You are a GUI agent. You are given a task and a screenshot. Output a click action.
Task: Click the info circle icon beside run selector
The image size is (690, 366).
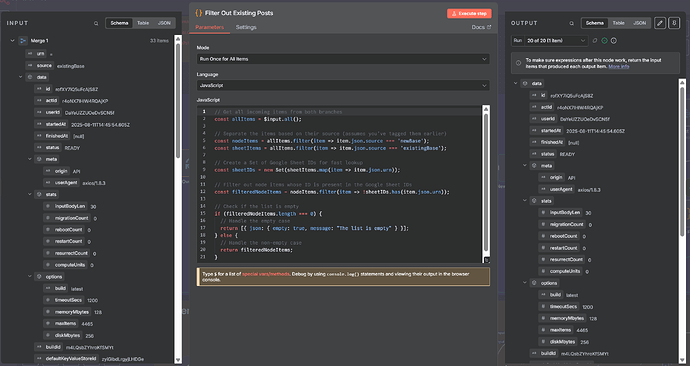coord(614,40)
